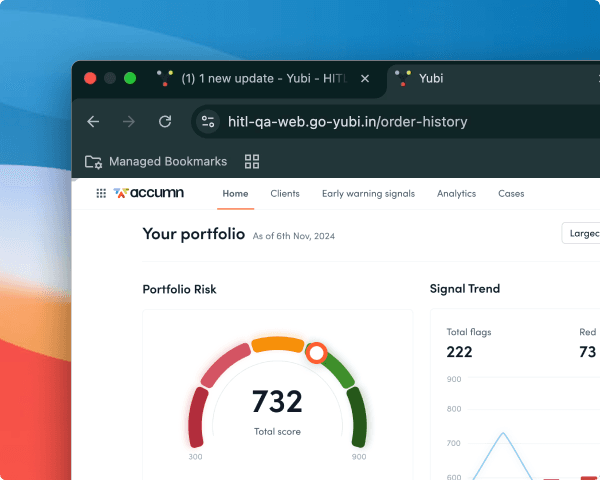Click the dark green gauge segment

click(357, 418)
